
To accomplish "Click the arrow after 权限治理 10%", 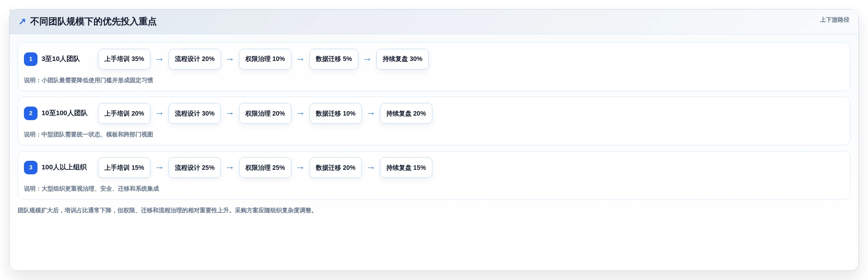I will point(300,59).
